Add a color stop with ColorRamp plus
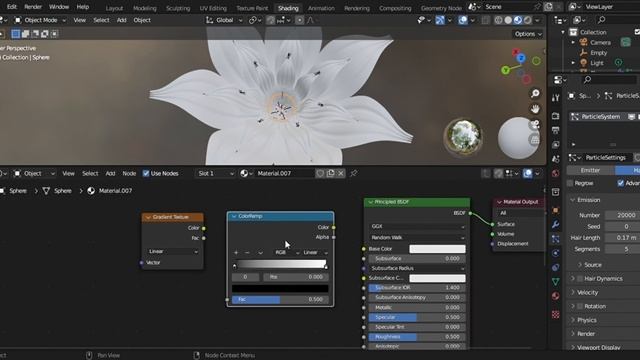The image size is (640, 360). pyautogui.click(x=236, y=253)
